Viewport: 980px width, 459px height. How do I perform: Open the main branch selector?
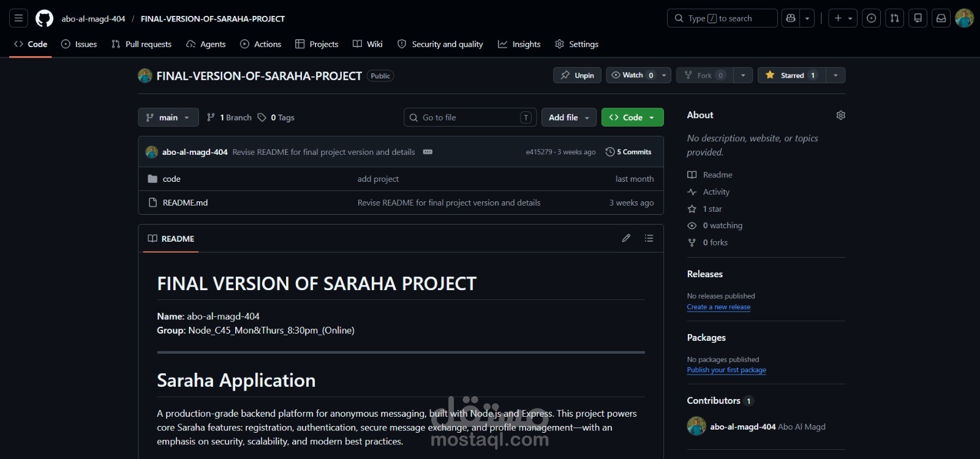pyautogui.click(x=168, y=118)
